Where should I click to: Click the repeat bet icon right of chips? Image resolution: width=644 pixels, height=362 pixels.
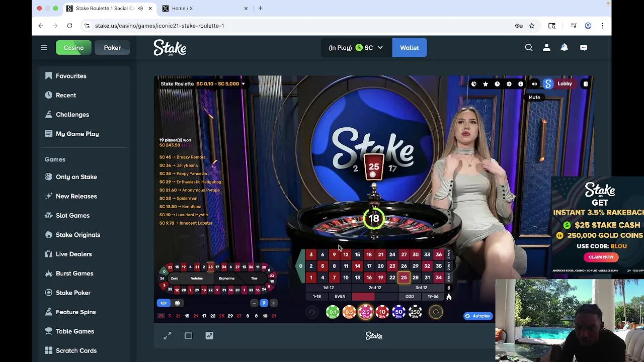pyautogui.click(x=436, y=312)
